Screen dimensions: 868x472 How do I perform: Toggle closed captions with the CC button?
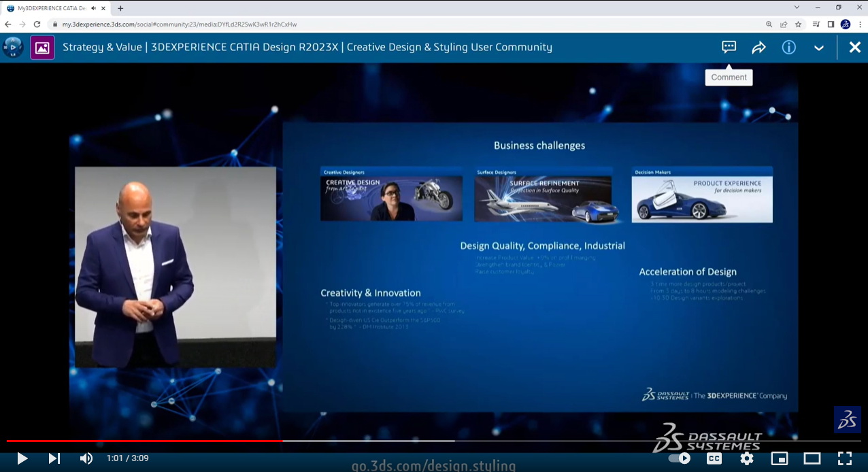(x=714, y=458)
